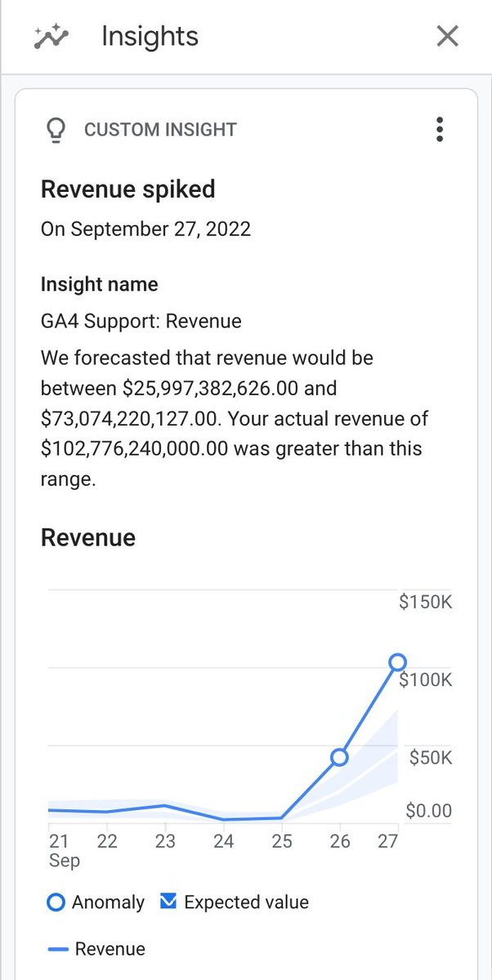492x980 pixels.
Task: Click the "$50K" axis label
Action: pos(430,758)
